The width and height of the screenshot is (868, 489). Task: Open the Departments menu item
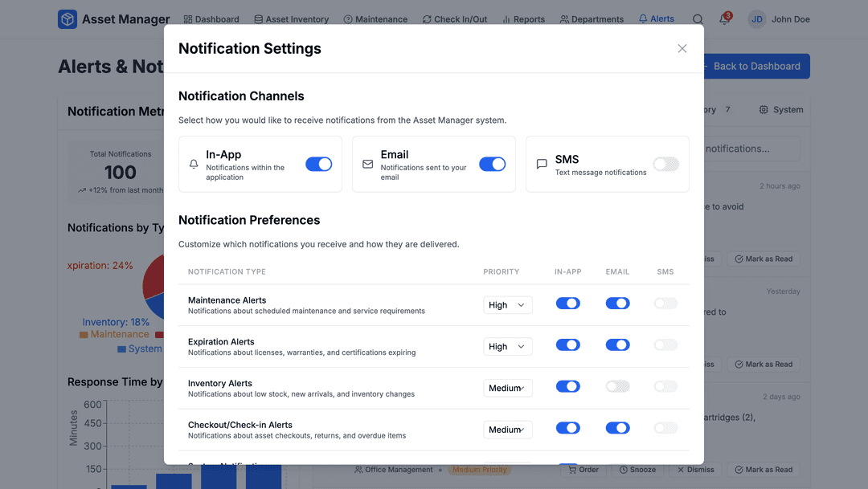592,19
